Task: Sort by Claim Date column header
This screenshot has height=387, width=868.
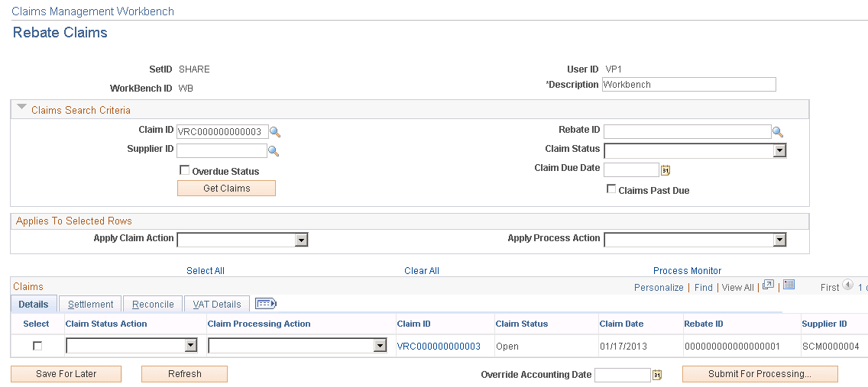Action: pos(621,324)
